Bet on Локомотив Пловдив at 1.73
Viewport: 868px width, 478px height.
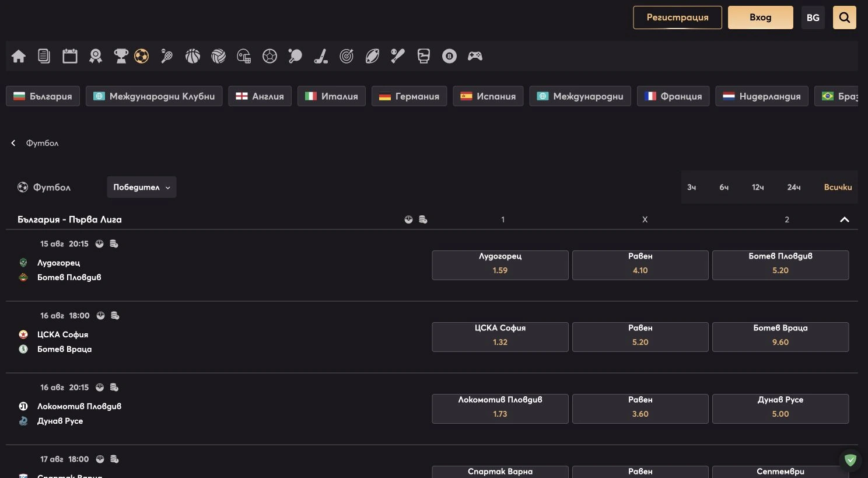pos(500,409)
